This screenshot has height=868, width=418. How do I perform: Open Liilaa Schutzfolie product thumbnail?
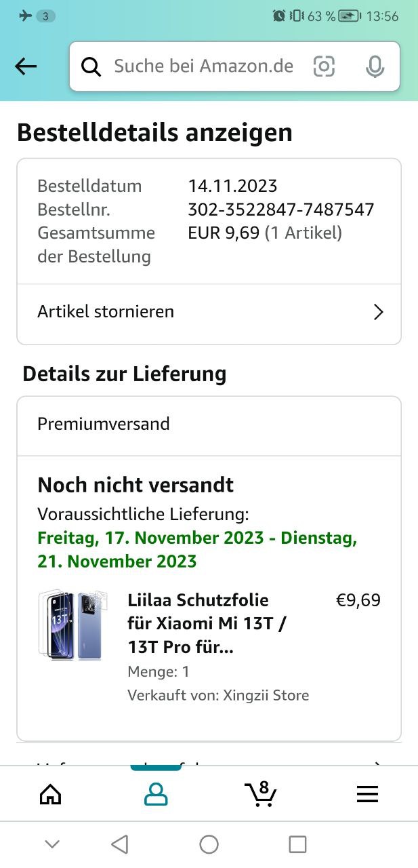point(70,625)
